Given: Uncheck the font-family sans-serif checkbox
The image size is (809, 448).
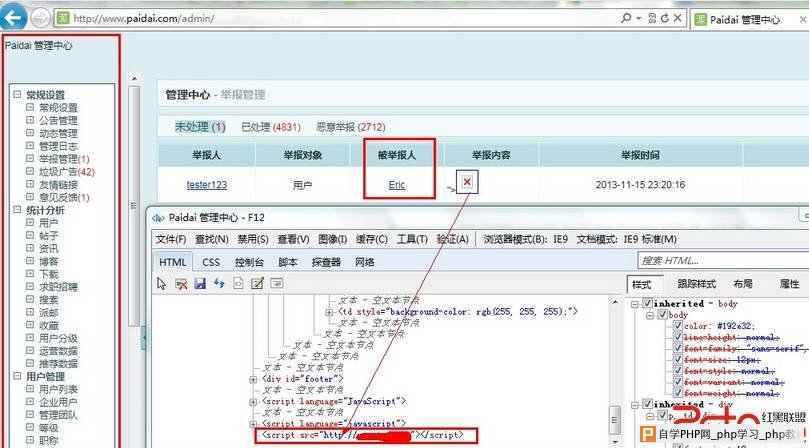Looking at the screenshot, I should 678,348.
